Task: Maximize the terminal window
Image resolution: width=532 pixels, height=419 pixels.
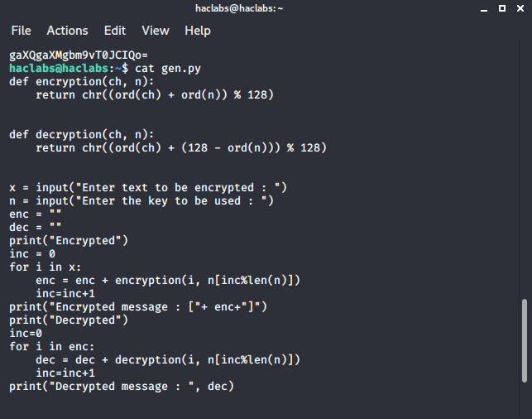Action: click(502, 8)
